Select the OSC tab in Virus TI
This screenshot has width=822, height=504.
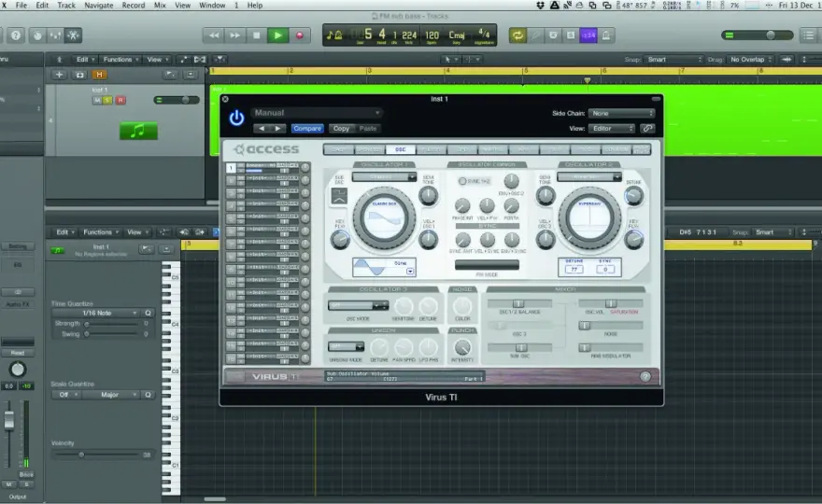401,150
